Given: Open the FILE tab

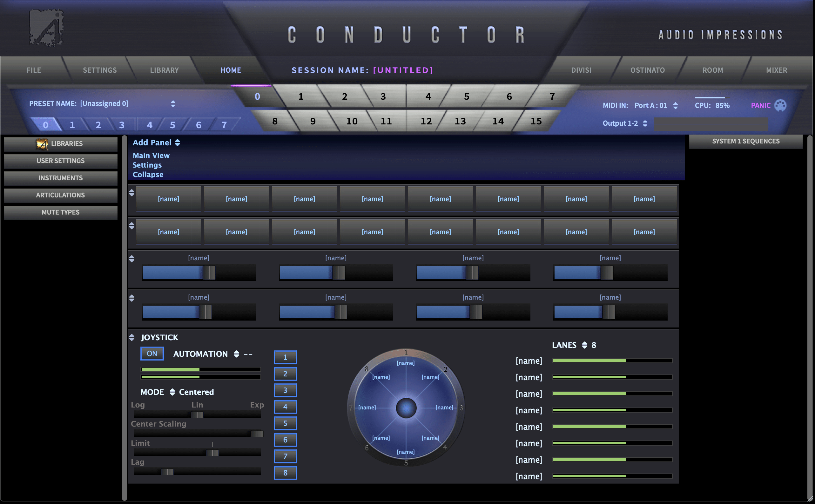Looking at the screenshot, I should coord(34,70).
